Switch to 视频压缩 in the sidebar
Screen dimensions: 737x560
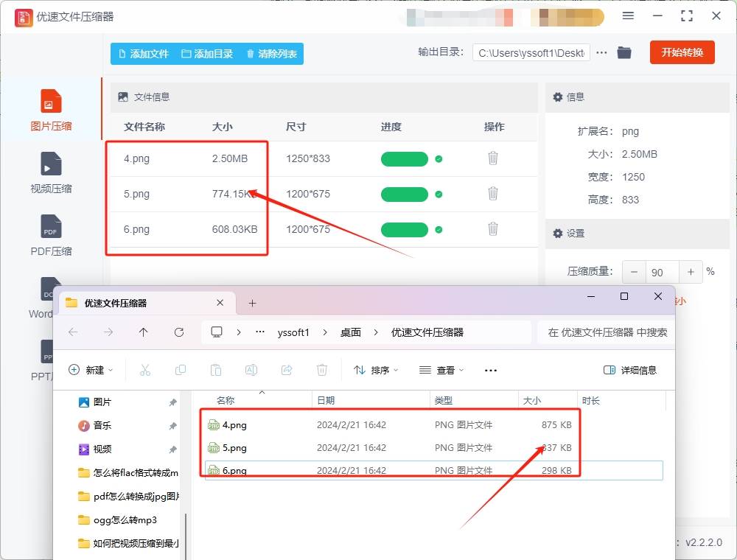[50, 171]
